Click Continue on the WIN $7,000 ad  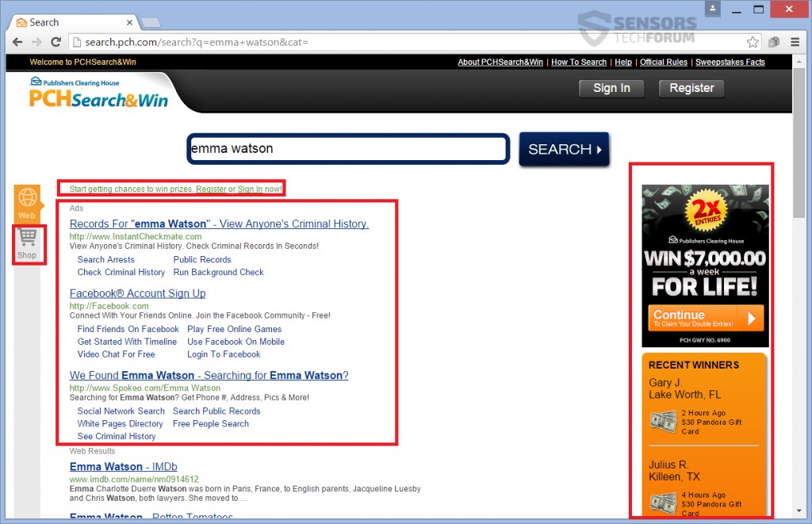pos(705,316)
